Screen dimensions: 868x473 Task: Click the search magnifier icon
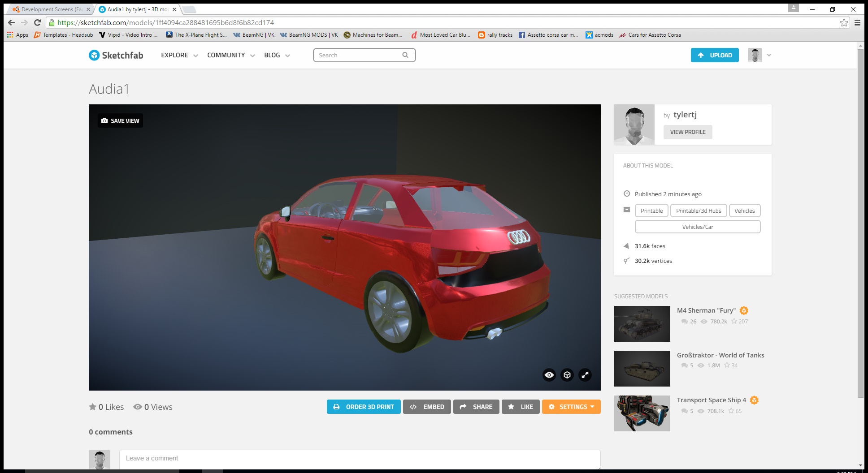tap(405, 55)
